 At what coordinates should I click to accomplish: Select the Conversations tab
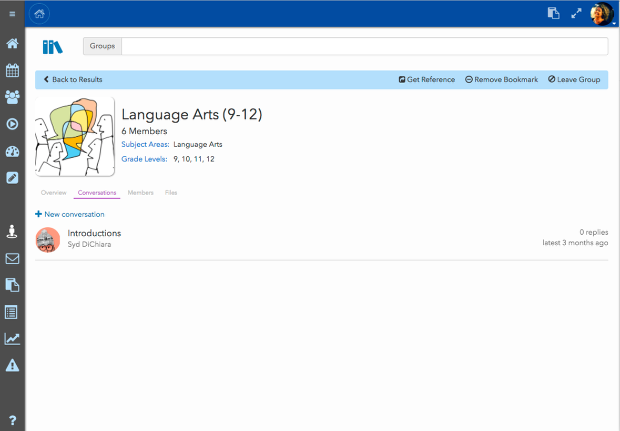(x=97, y=193)
